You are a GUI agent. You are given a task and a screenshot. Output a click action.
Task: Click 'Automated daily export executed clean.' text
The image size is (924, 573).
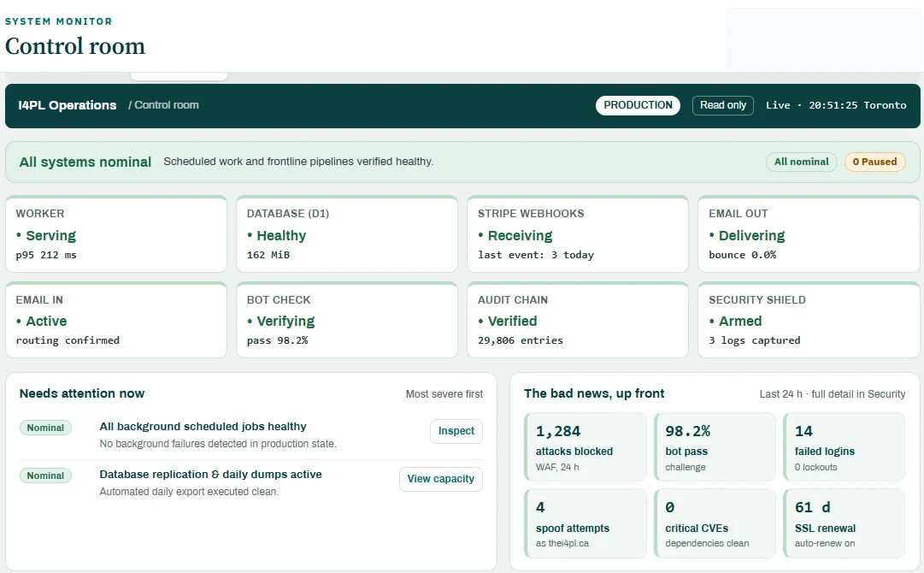(x=189, y=492)
